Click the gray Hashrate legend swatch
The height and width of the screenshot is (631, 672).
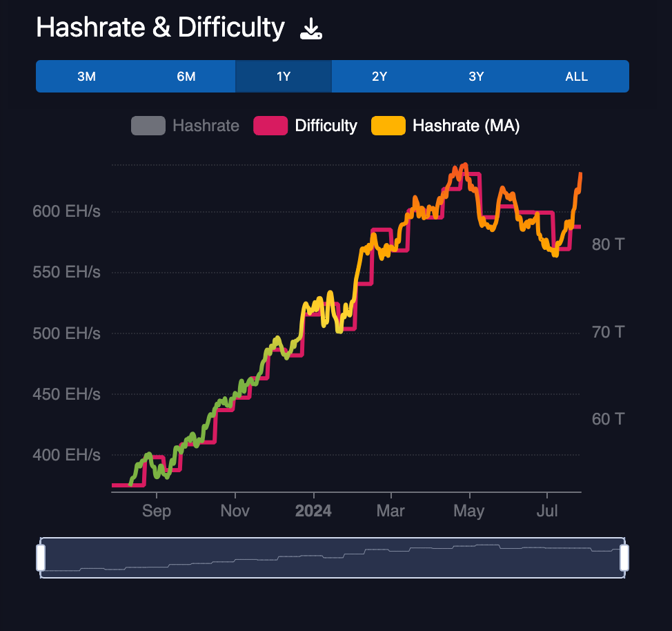[x=148, y=126]
